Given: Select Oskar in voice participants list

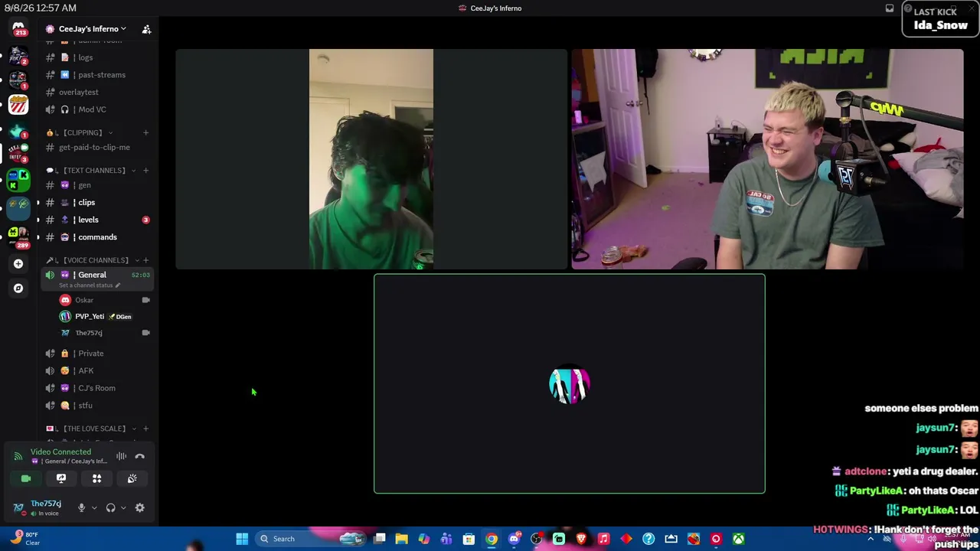Looking at the screenshot, I should (x=104, y=300).
